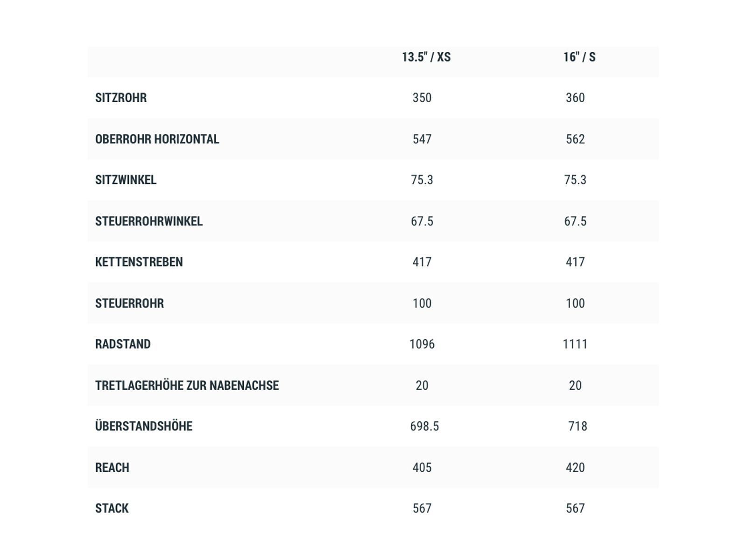Select the KETTENSTREBEN row label
The image size is (747, 560).
click(139, 262)
